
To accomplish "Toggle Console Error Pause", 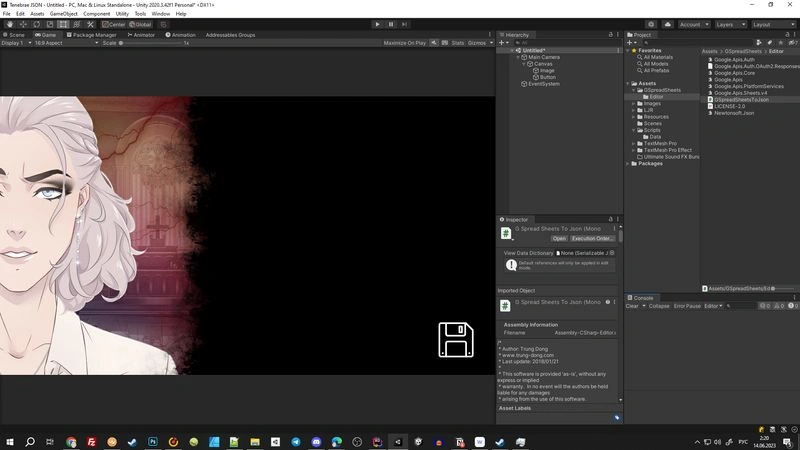I will 687,306.
